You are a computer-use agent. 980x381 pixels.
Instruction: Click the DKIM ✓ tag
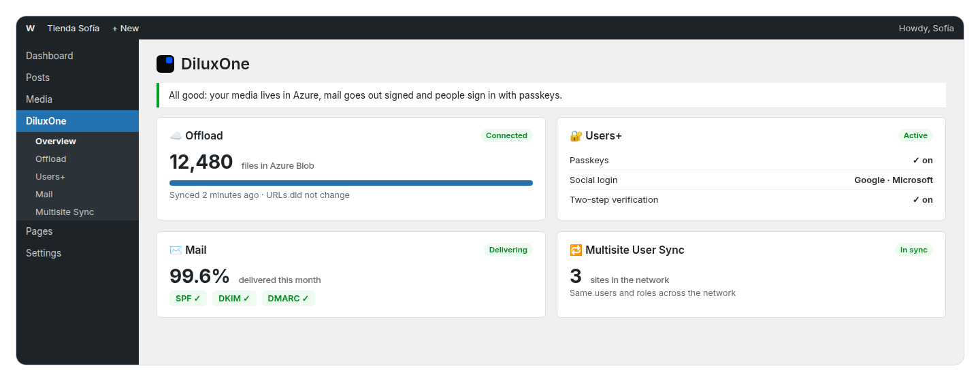pos(234,299)
